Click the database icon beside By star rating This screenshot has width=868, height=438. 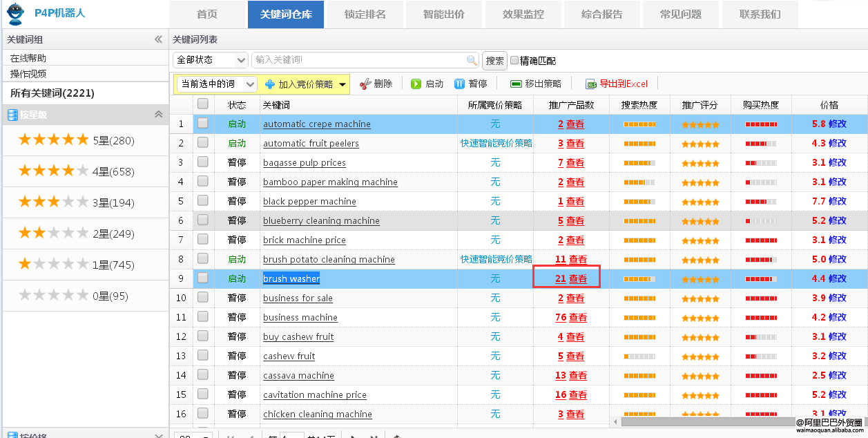pos(12,115)
